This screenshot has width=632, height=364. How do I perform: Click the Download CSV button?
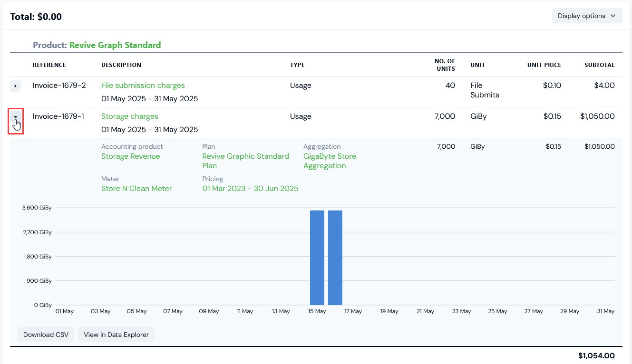(x=46, y=335)
